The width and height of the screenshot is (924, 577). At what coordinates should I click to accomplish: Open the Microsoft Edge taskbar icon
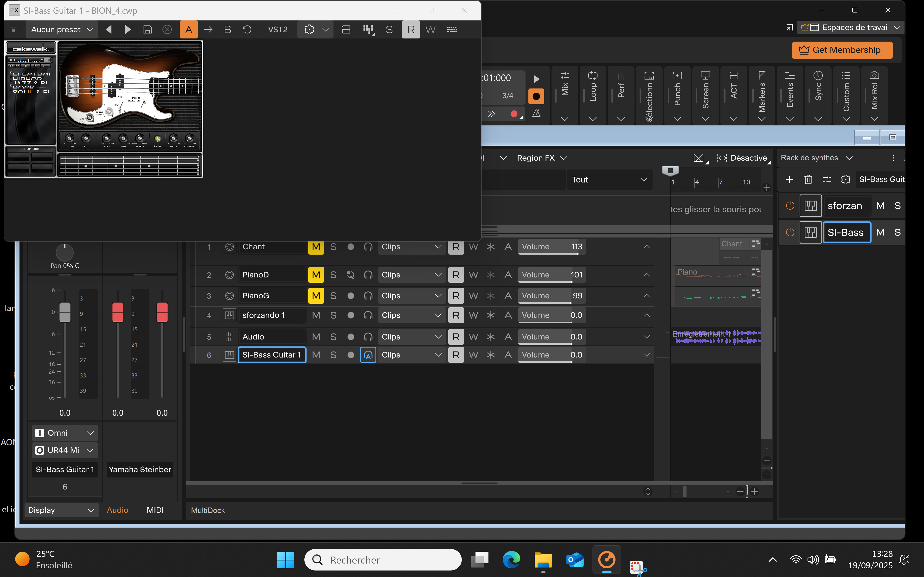point(511,559)
